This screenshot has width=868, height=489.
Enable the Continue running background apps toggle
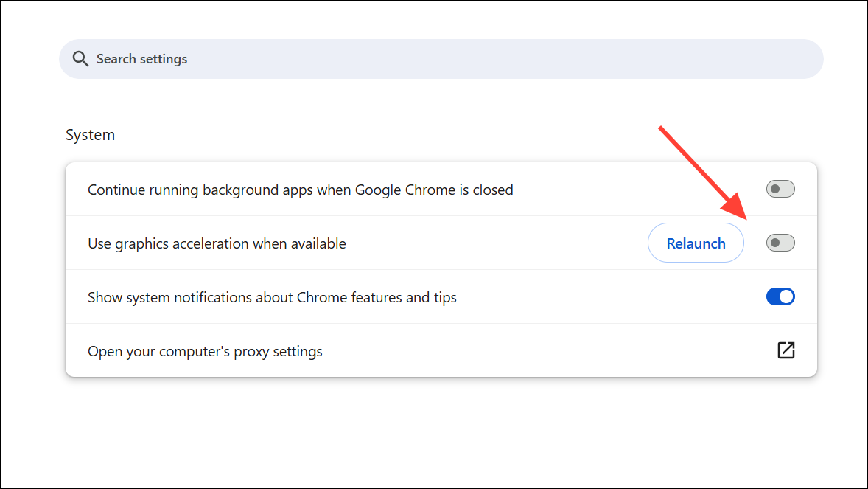(x=780, y=189)
